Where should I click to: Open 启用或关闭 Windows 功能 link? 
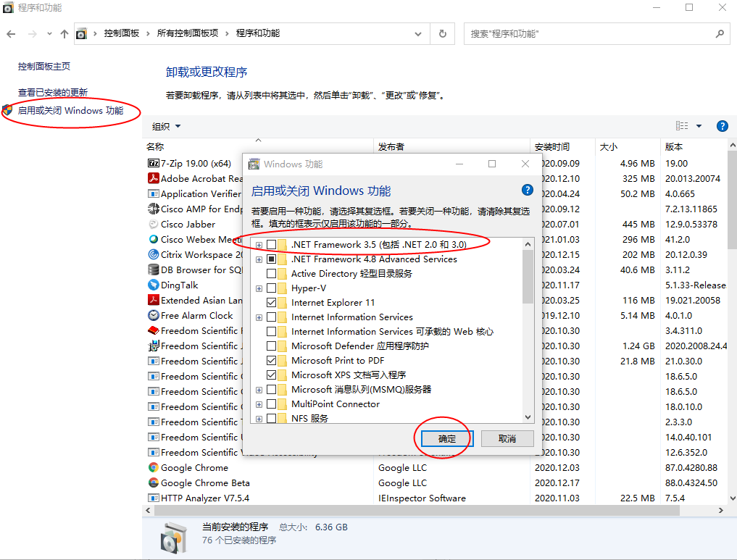pos(70,110)
